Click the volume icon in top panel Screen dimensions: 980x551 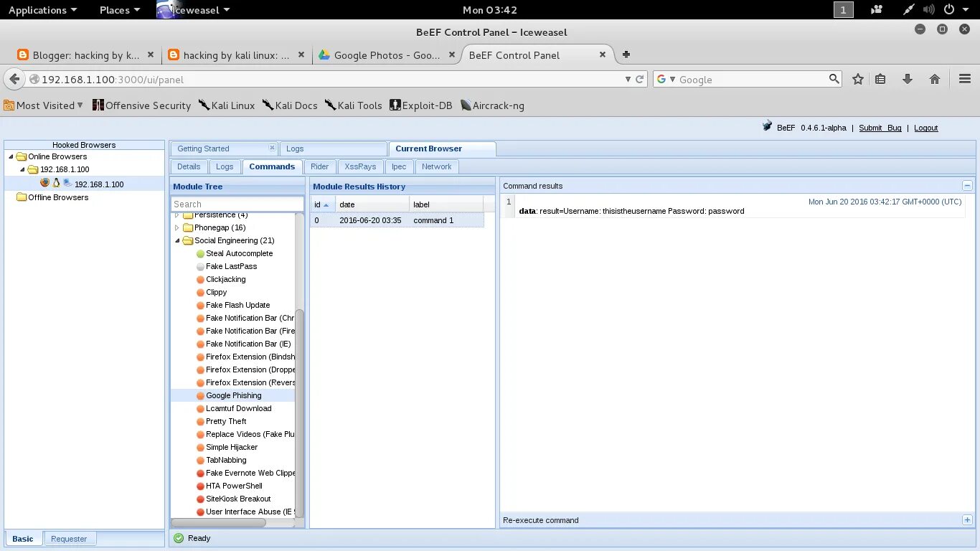coord(929,10)
